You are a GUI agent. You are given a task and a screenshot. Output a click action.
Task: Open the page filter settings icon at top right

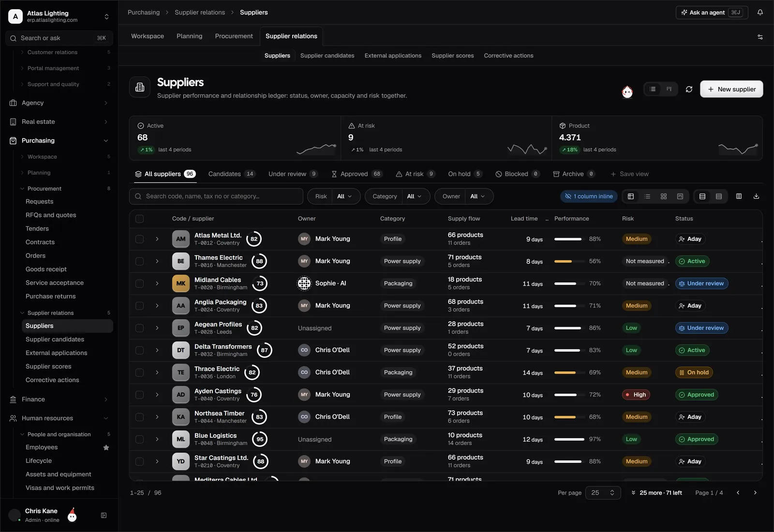(760, 37)
